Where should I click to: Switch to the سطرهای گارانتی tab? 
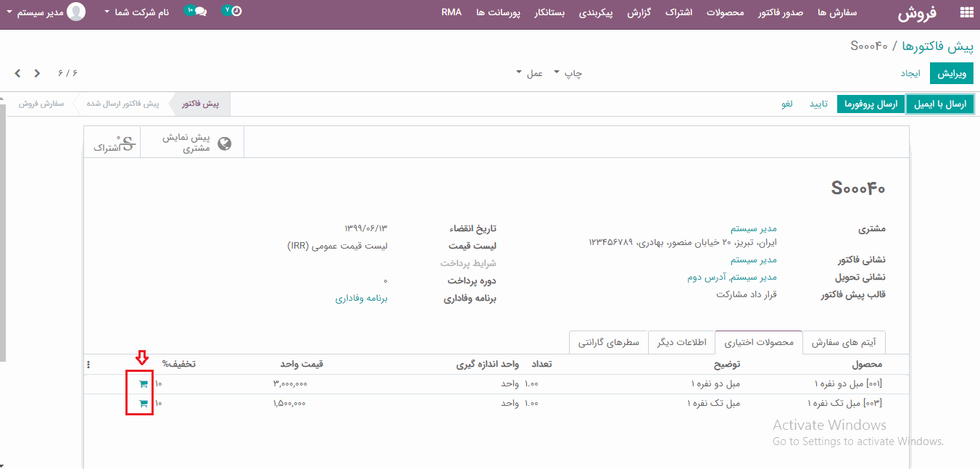pos(608,342)
